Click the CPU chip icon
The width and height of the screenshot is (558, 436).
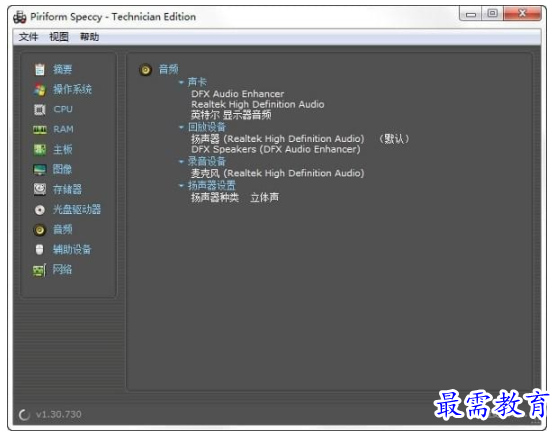[40, 109]
